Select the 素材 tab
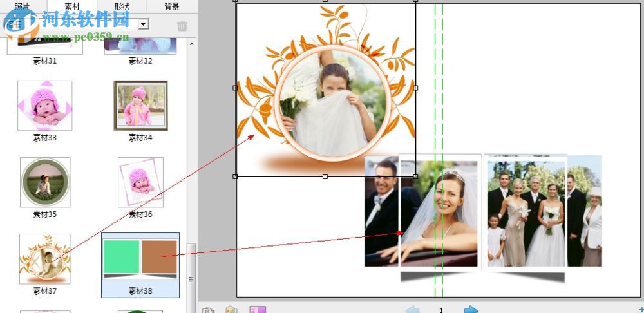644x313 pixels. point(72,6)
